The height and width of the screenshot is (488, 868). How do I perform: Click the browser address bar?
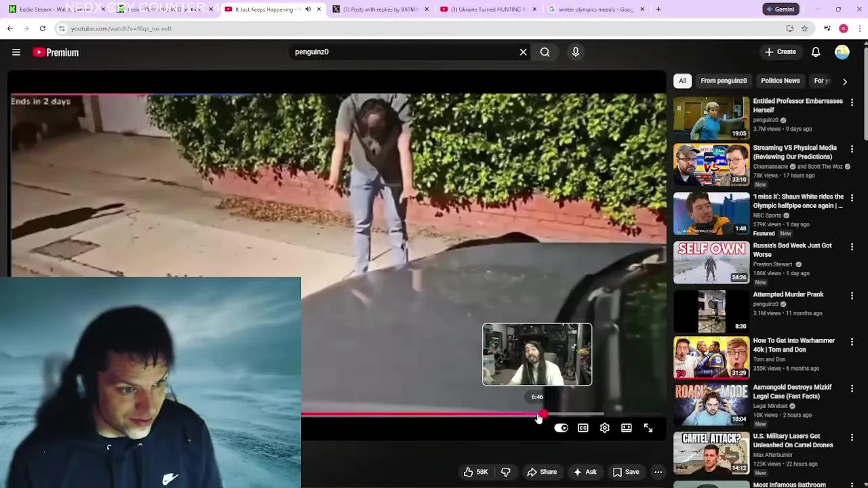(x=420, y=28)
